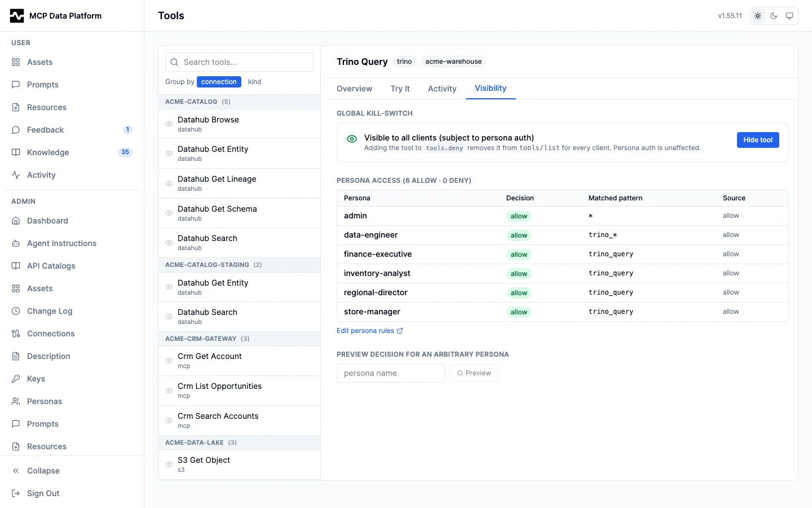Open Description settings
Image resolution: width=812 pixels, height=508 pixels.
point(72,356)
